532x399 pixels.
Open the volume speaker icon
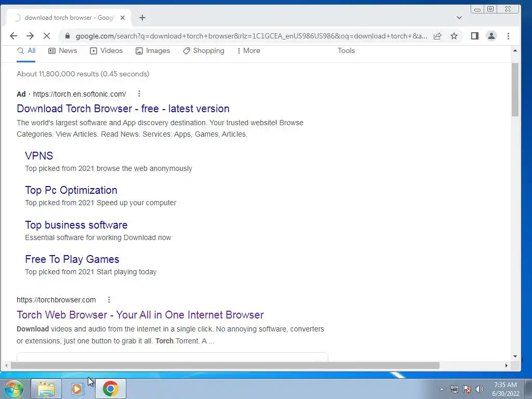[x=480, y=389]
